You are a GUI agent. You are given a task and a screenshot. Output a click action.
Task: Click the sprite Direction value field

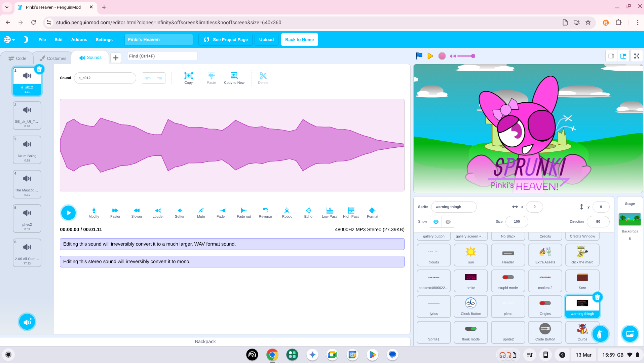(x=598, y=222)
